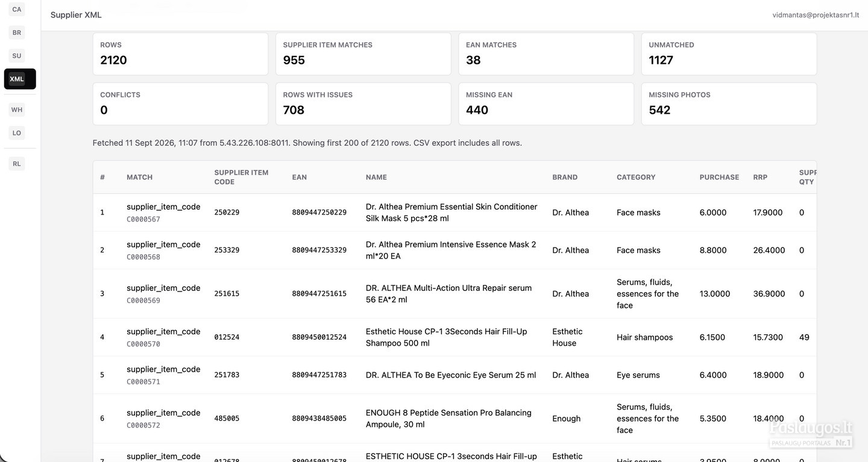This screenshot has height=462, width=868.
Task: Click match code C0000567 in row 1
Action: (143, 219)
